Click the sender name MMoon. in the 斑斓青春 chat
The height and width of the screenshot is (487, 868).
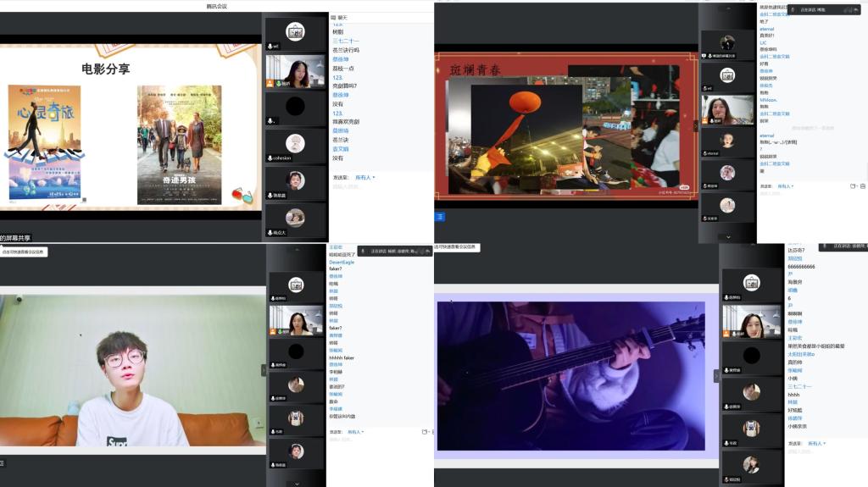tap(768, 100)
